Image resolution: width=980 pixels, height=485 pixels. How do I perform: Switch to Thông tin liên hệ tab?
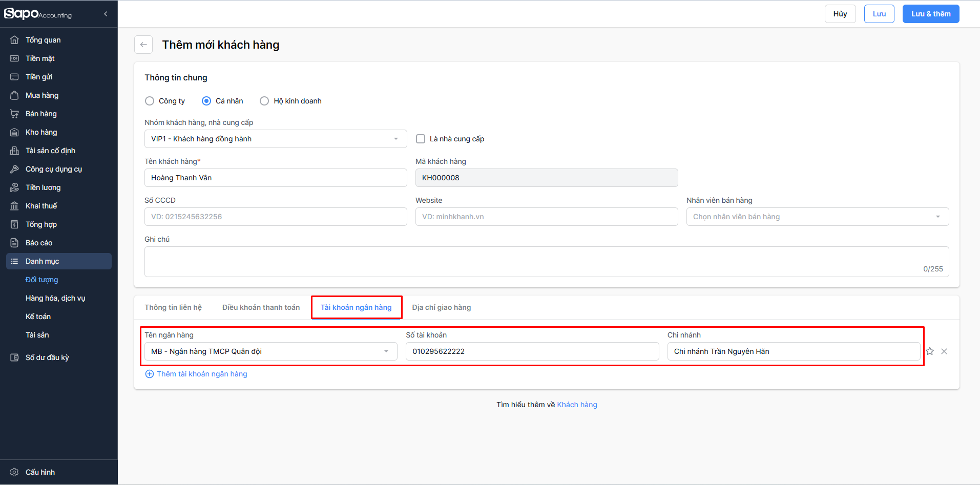point(173,307)
